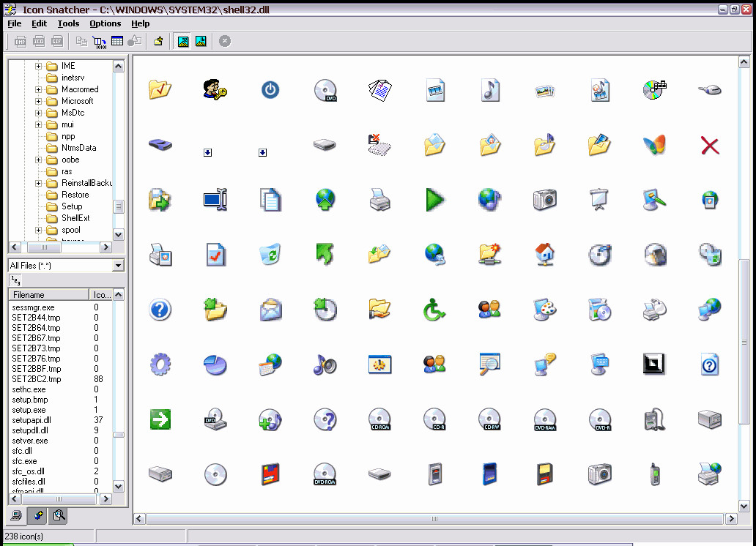Select sfc_os.dll in the file list
The height and width of the screenshot is (546, 756).
pos(28,471)
